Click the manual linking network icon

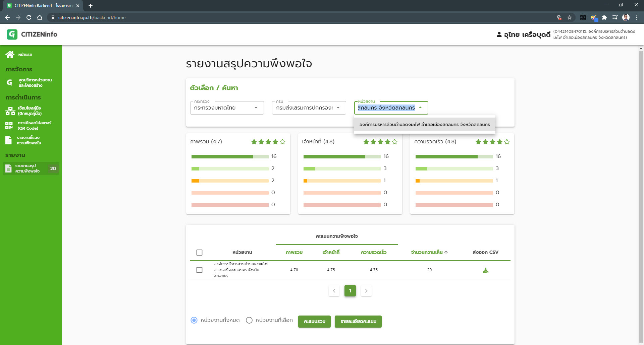10,111
